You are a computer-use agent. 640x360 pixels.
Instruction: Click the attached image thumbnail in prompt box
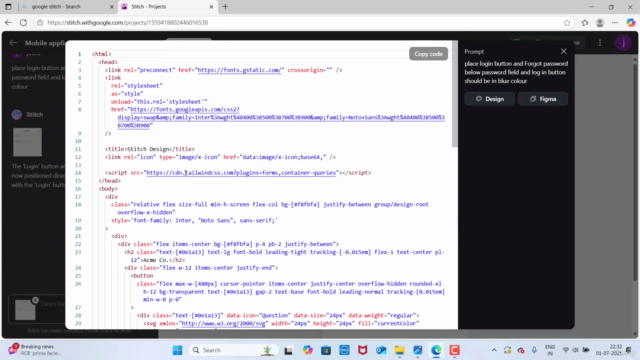coord(25,310)
